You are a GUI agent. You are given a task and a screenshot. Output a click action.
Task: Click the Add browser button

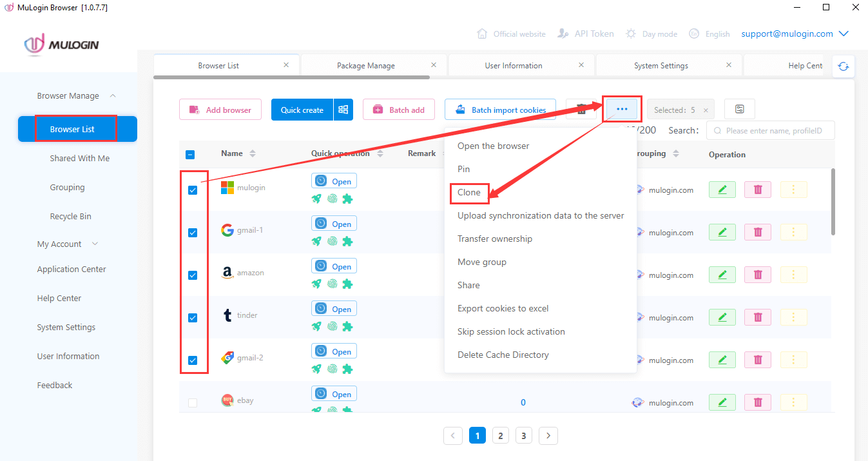pos(220,109)
